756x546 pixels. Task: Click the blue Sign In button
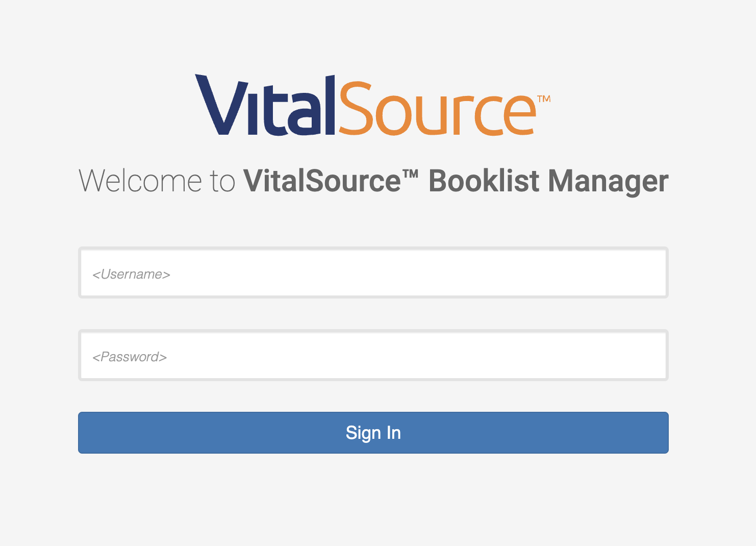click(x=373, y=433)
